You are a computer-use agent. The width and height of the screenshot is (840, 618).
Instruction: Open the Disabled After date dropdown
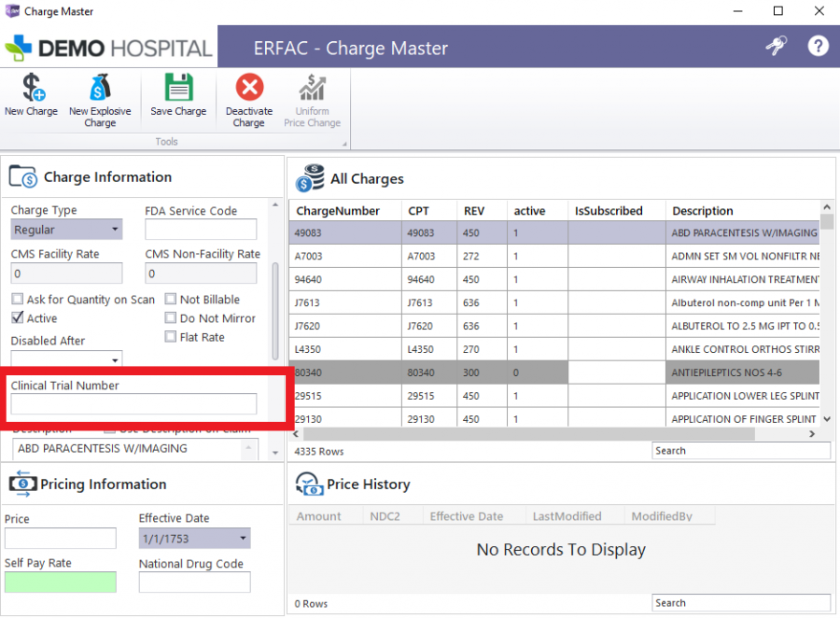[115, 359]
